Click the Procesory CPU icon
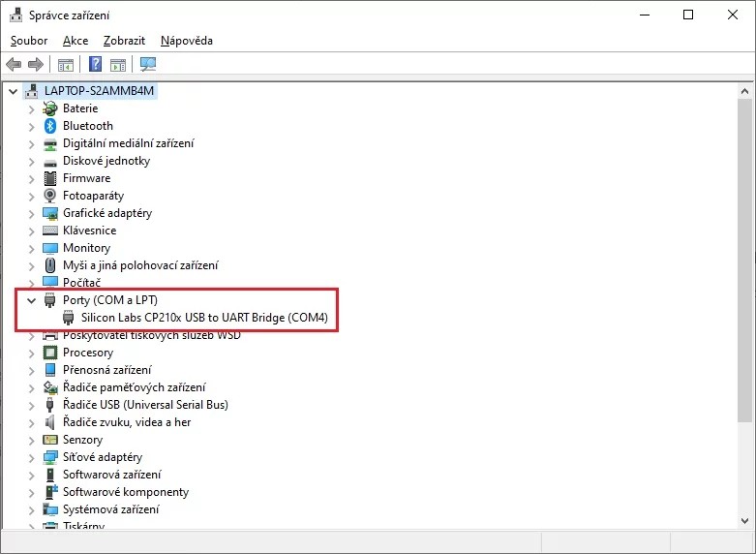This screenshot has height=554, width=756. tap(50, 353)
